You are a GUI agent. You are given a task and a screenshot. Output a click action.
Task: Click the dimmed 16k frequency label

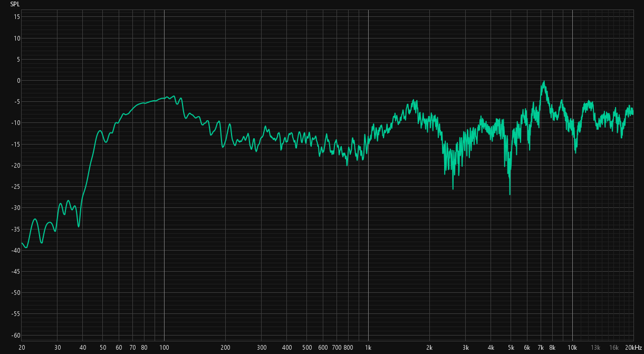614,348
